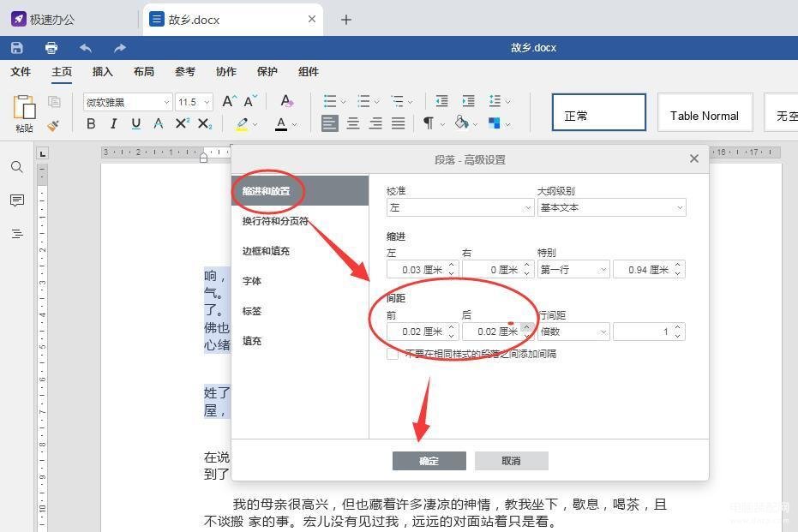Decrease the font size with the smaller A

pyautogui.click(x=251, y=101)
